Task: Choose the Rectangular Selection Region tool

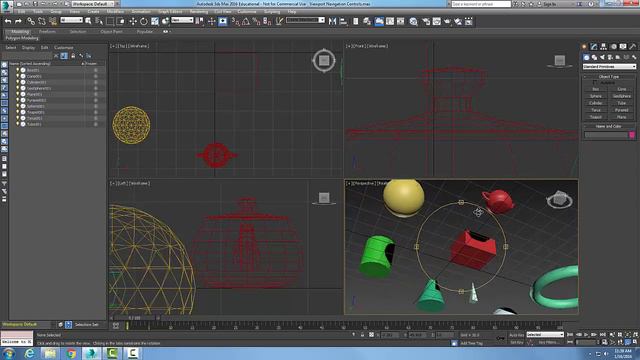Action: coord(110,21)
